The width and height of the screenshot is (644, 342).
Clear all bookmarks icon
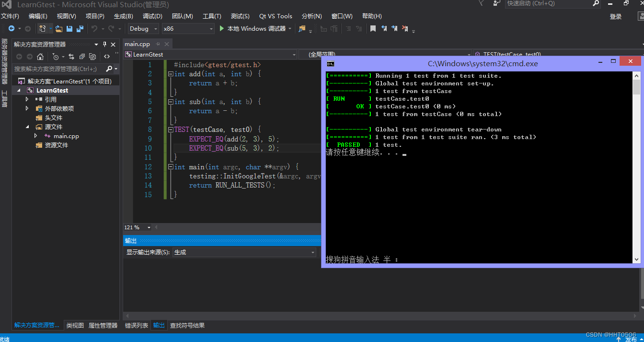click(405, 29)
